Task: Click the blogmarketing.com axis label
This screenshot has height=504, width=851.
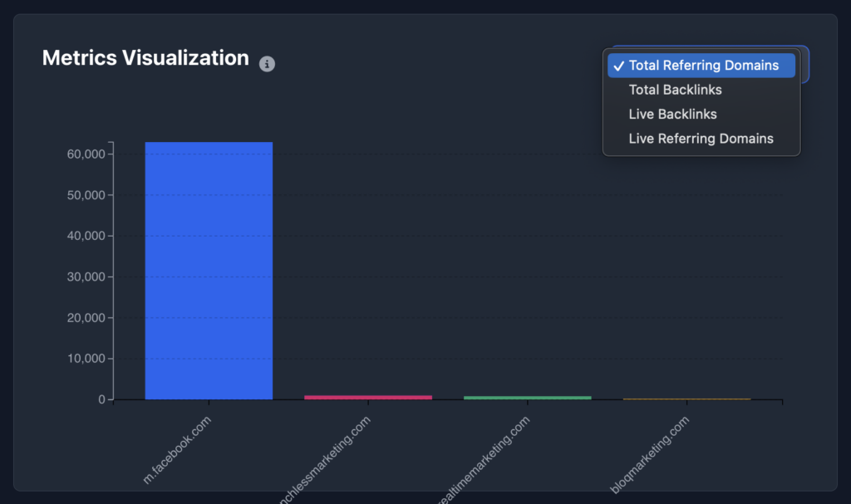Action: (x=652, y=453)
